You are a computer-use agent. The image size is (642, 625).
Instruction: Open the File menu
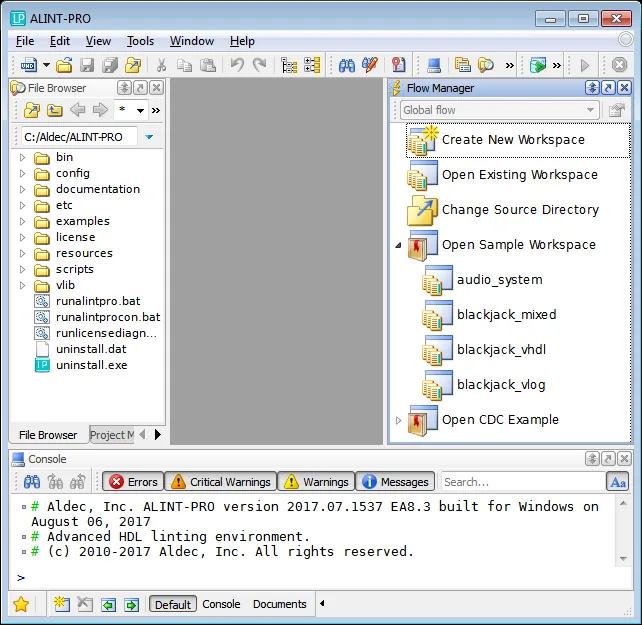point(25,41)
